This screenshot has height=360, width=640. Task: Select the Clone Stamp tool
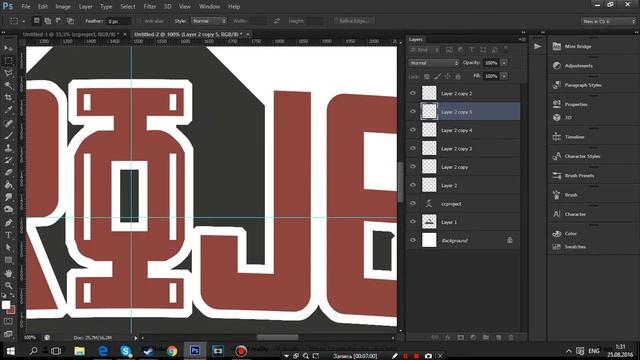pos(8,148)
